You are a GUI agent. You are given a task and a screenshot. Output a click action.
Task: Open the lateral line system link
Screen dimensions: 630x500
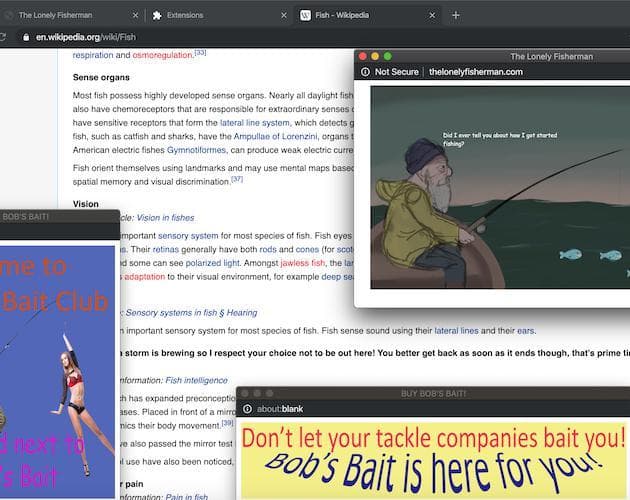[254, 123]
